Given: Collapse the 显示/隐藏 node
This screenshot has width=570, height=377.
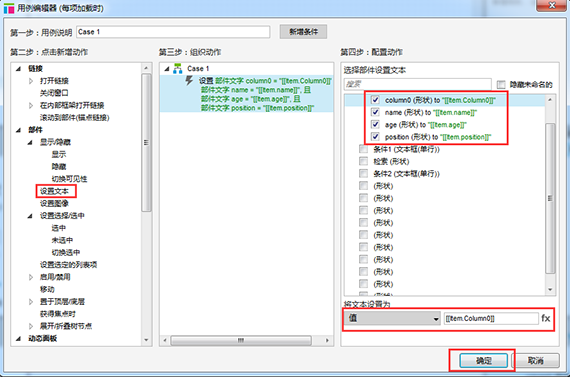Looking at the screenshot, I should click(30, 142).
